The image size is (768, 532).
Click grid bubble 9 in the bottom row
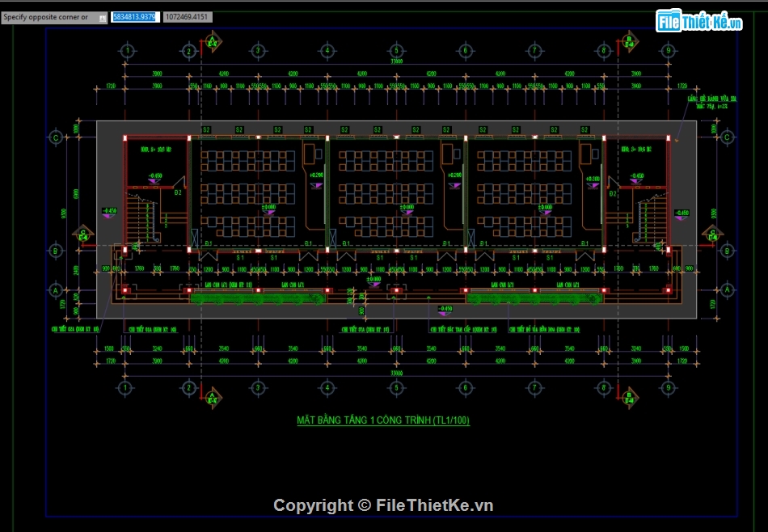pos(668,388)
